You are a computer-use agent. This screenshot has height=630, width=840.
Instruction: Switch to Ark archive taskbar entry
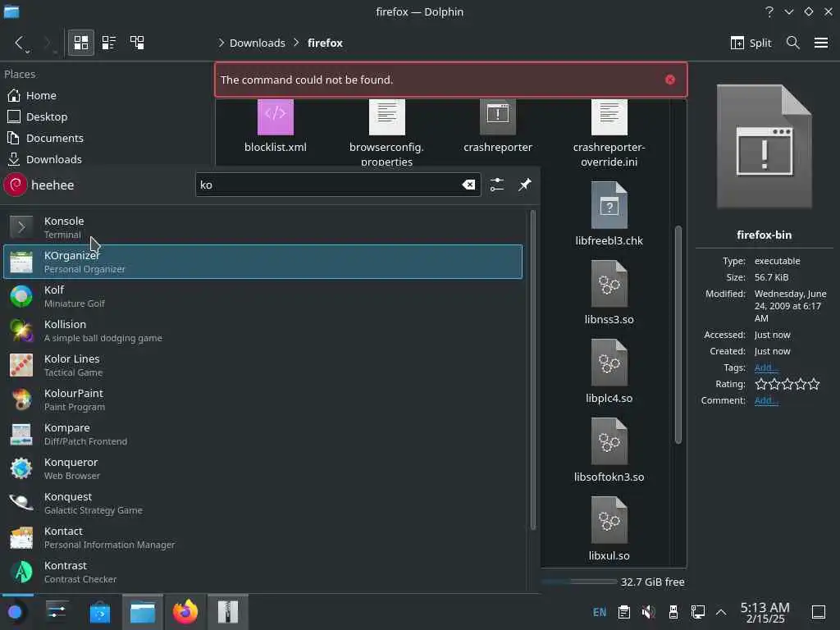click(x=228, y=612)
